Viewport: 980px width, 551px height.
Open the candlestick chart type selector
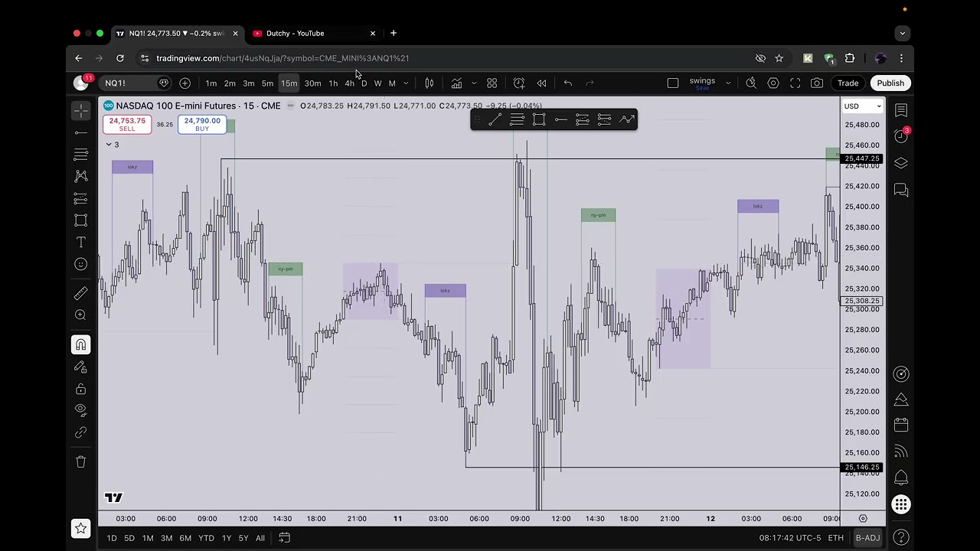430,83
